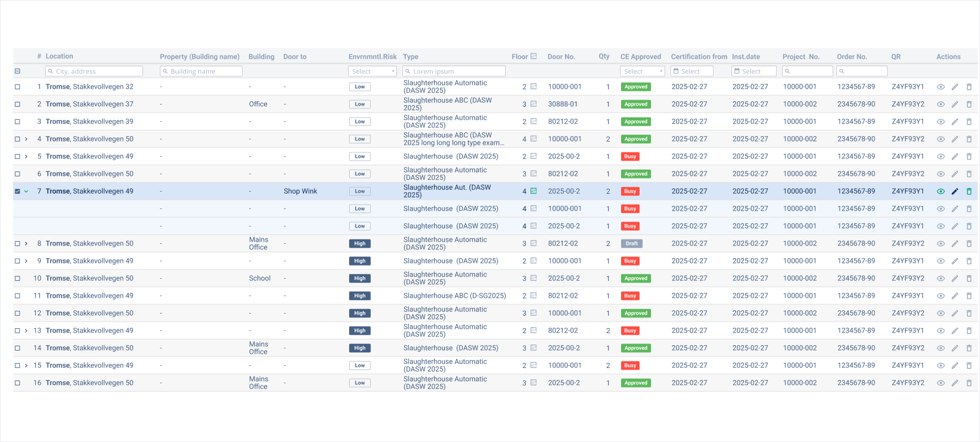Delete row 5 with trash icon
980x442 pixels.
pos(969,156)
